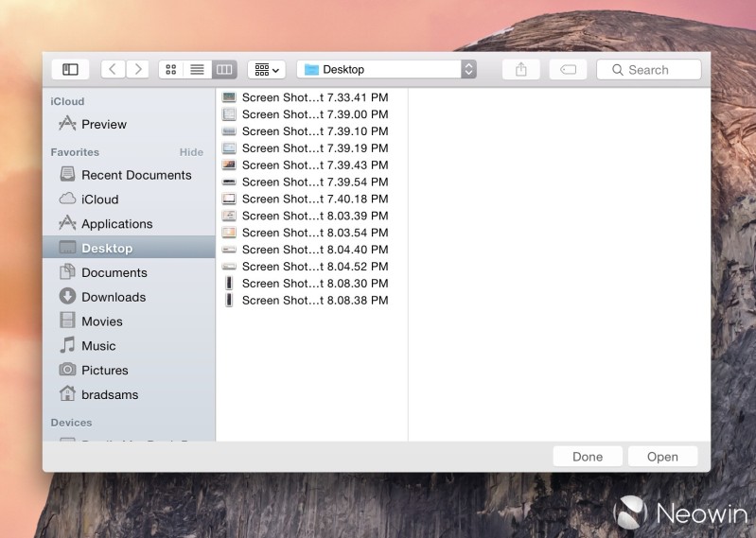The width and height of the screenshot is (756, 538).
Task: Open Recent Documents in the sidebar
Action: pyautogui.click(x=135, y=175)
